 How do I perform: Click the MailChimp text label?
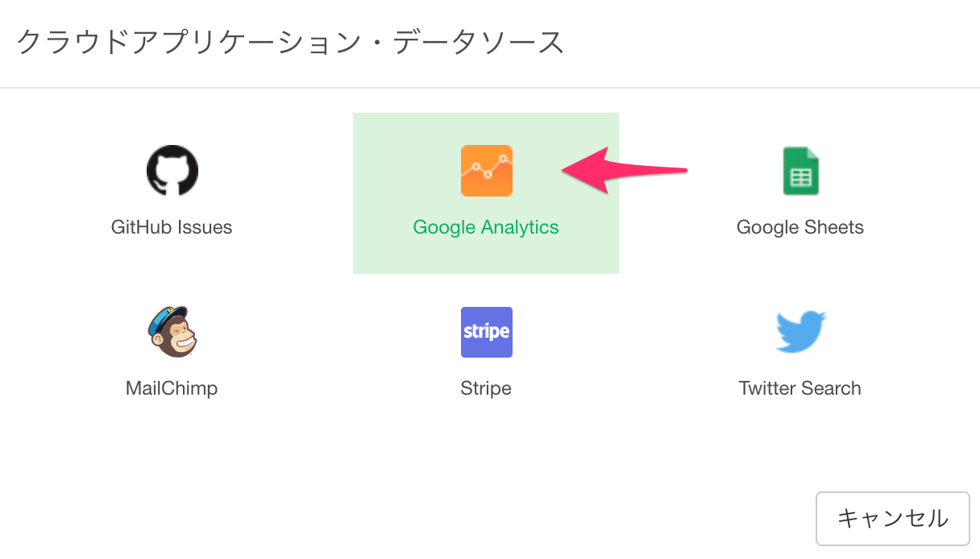[172, 388]
